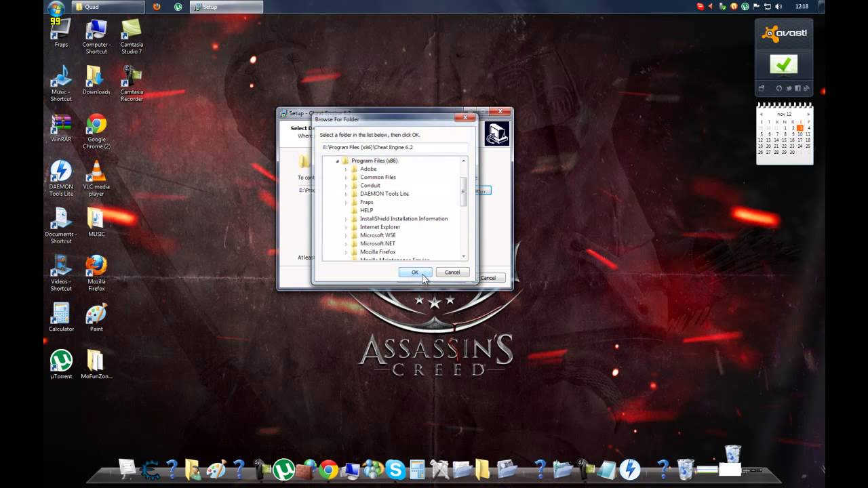Click the folder list scroll up arrow
The image size is (868, 488).
[x=464, y=161]
